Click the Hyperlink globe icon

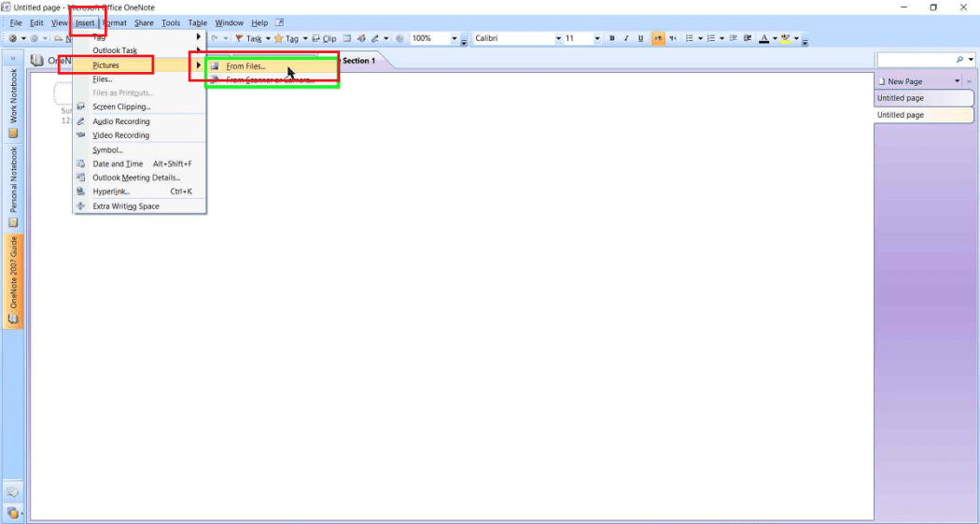tap(80, 191)
